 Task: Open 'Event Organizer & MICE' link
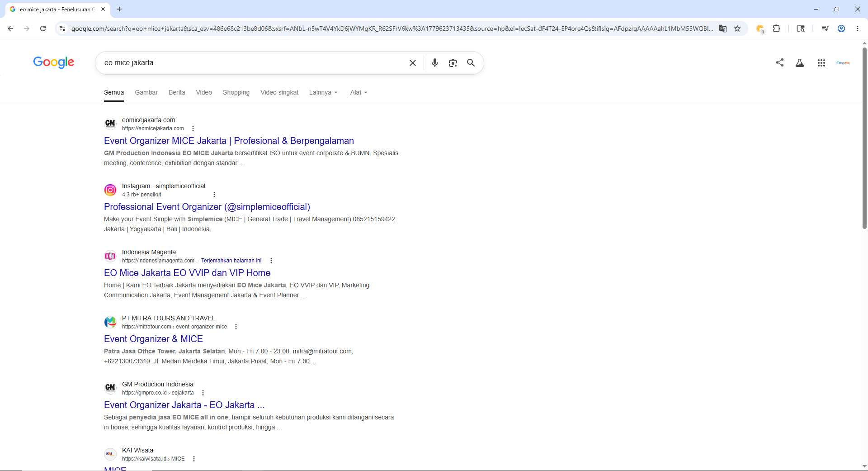153,339
